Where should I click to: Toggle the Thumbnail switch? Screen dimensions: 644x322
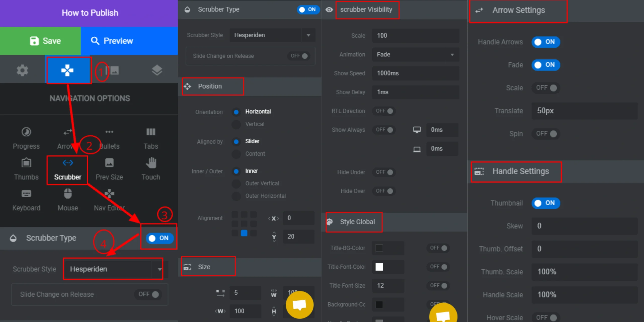546,203
